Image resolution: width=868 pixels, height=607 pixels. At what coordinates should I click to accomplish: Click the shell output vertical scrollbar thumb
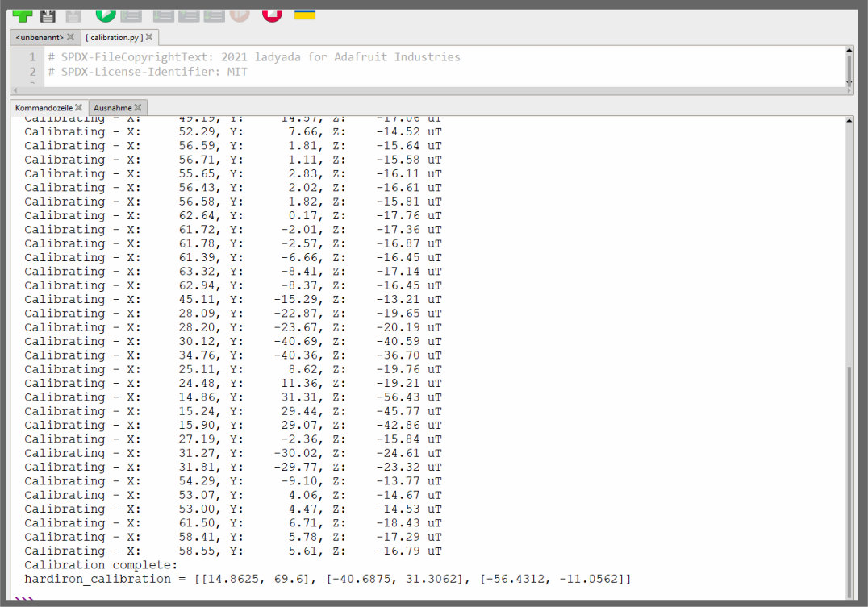(849, 476)
